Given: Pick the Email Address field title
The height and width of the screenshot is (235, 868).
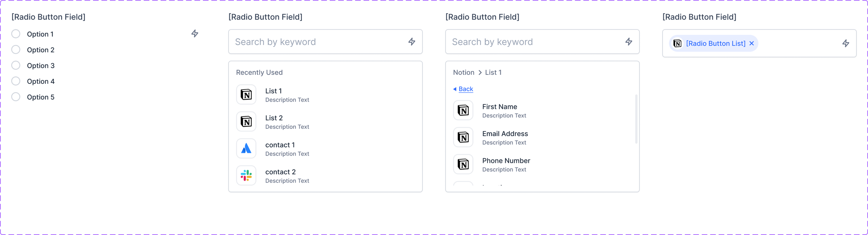Looking at the screenshot, I should (x=505, y=133).
